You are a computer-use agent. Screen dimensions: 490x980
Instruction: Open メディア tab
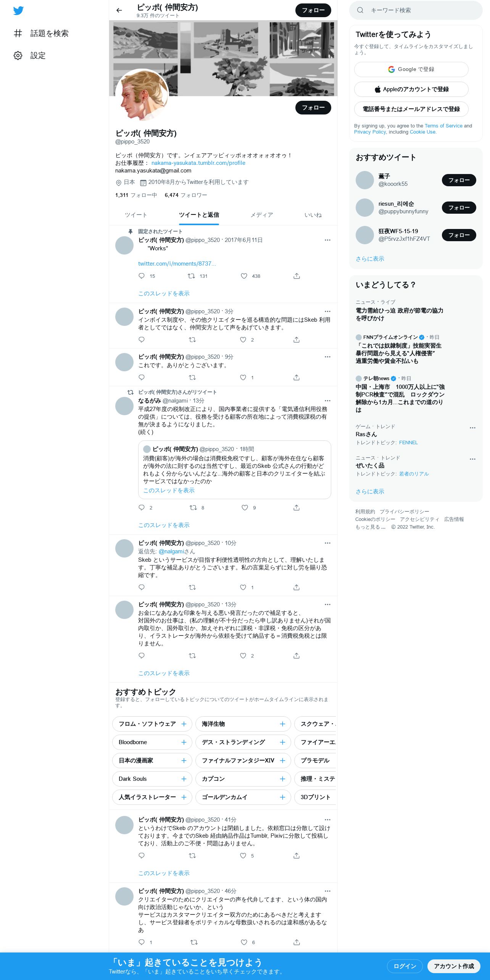point(262,215)
